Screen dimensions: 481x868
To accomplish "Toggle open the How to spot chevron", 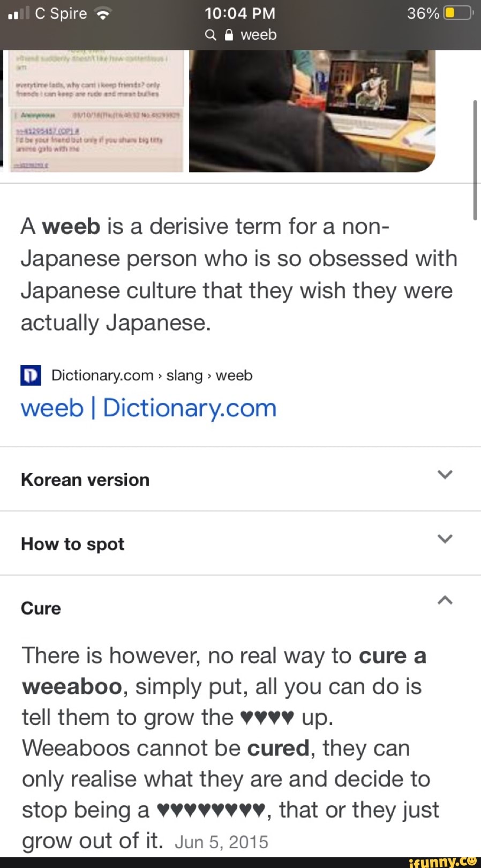I will [445, 539].
